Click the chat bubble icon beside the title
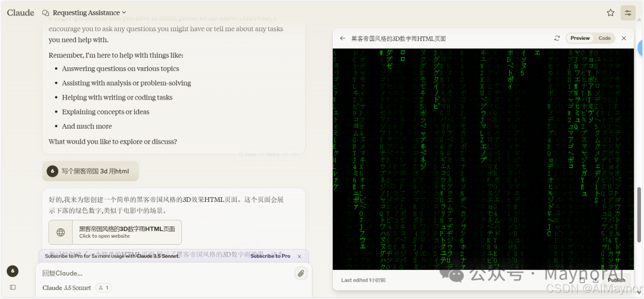644x299 pixels. click(45, 13)
